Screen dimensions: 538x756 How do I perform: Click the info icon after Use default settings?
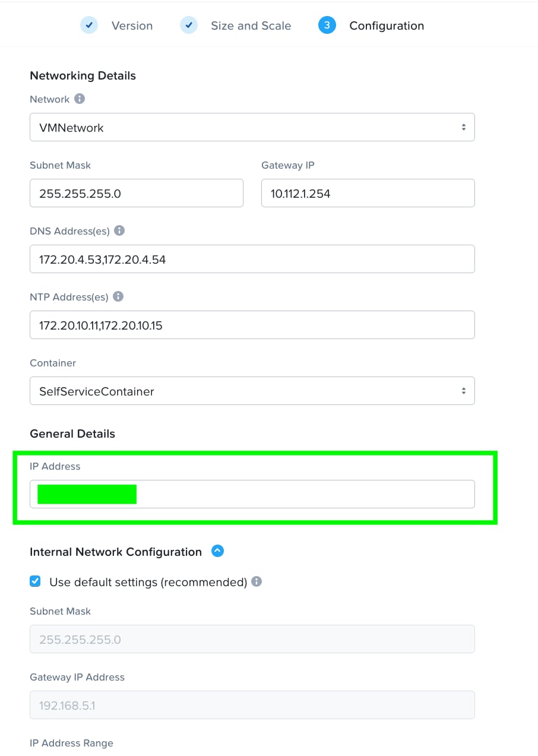pos(257,581)
